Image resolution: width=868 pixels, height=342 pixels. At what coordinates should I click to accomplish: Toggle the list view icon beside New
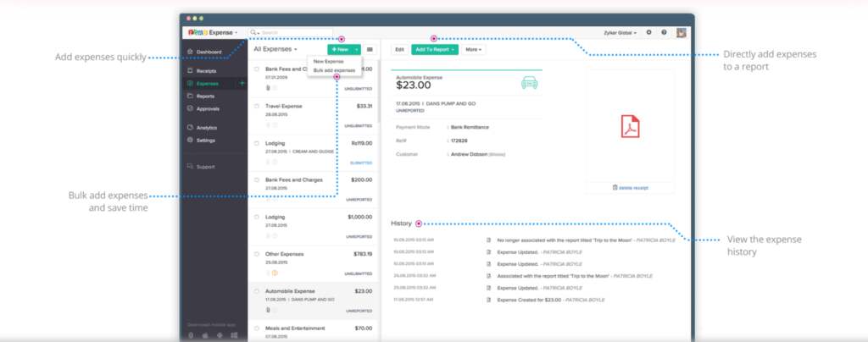[370, 50]
